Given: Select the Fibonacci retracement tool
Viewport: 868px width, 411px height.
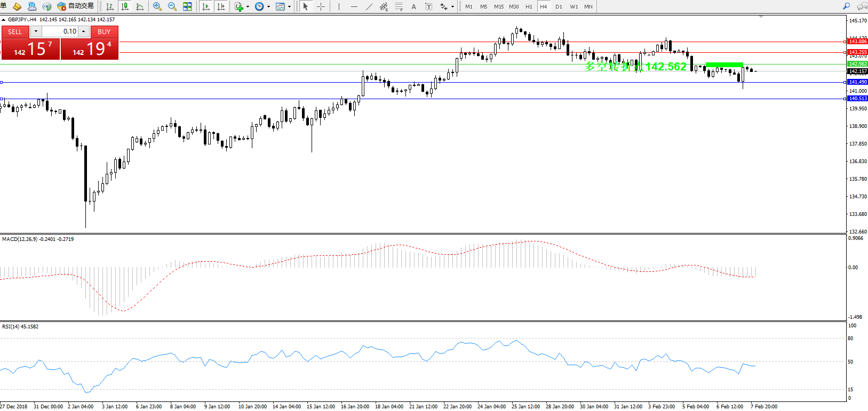Looking at the screenshot, I should (x=399, y=6).
